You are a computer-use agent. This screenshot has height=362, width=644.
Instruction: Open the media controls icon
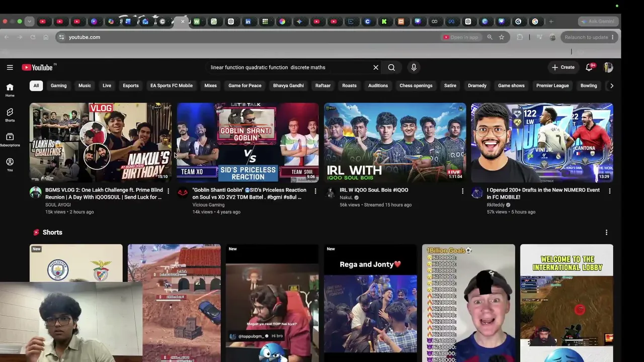point(539,37)
